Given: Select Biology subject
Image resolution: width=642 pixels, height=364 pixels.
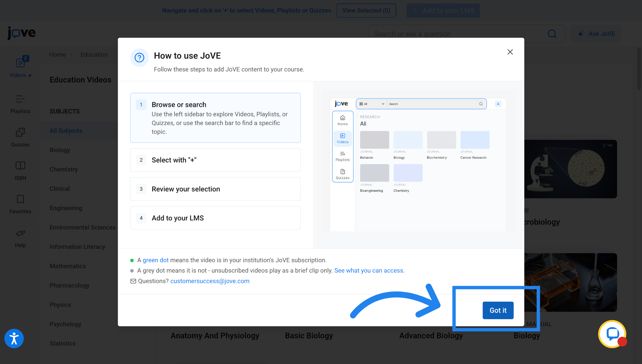Looking at the screenshot, I should (60, 150).
